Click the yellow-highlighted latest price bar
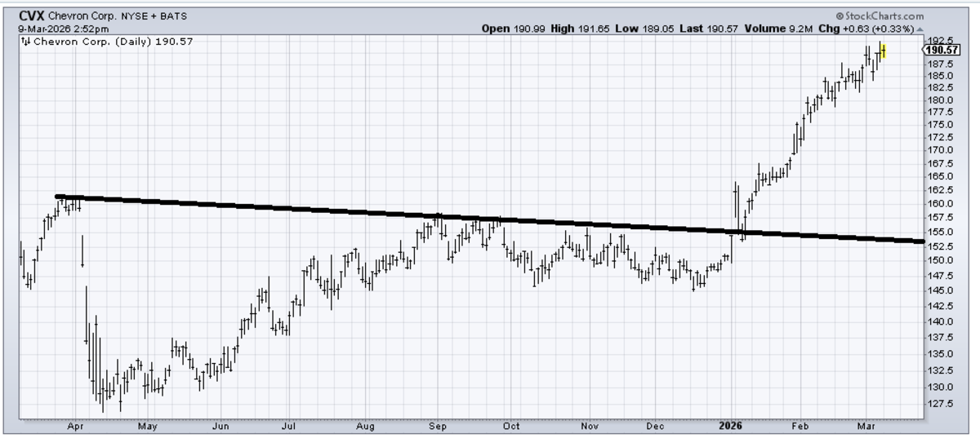Image resolution: width=980 pixels, height=443 pixels. point(883,51)
